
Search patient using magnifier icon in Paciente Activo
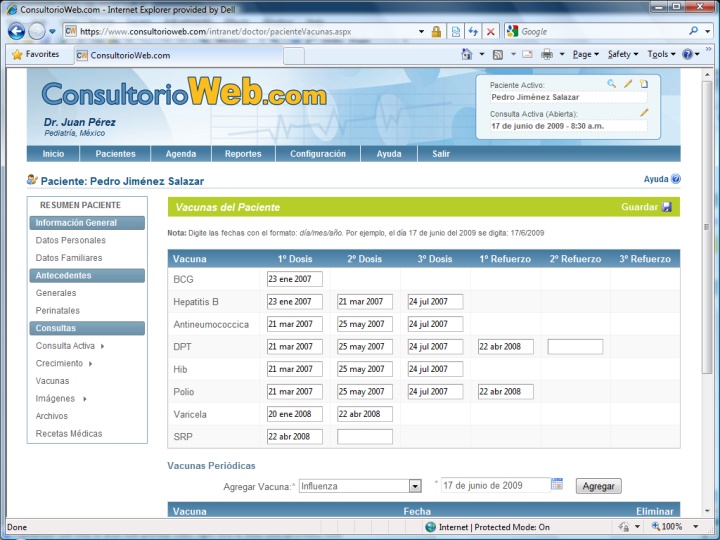(611, 84)
